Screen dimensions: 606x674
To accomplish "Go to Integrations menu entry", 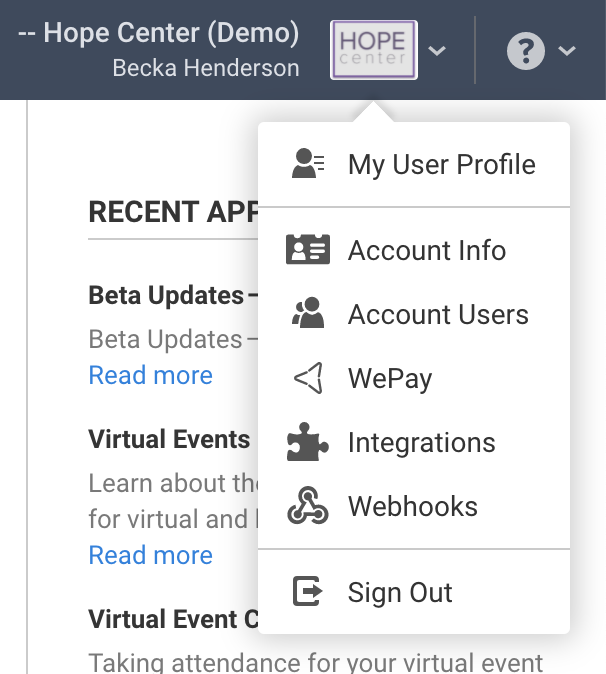I will [421, 442].
